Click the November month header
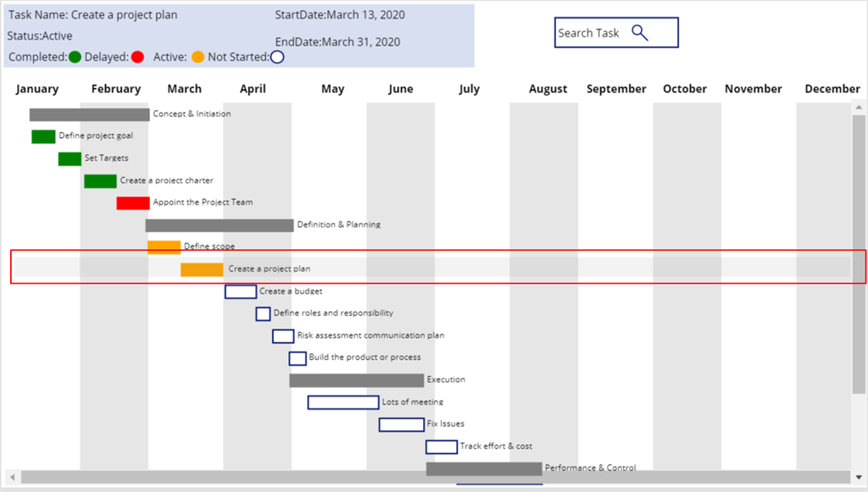Image resolution: width=868 pixels, height=492 pixels. coord(754,89)
